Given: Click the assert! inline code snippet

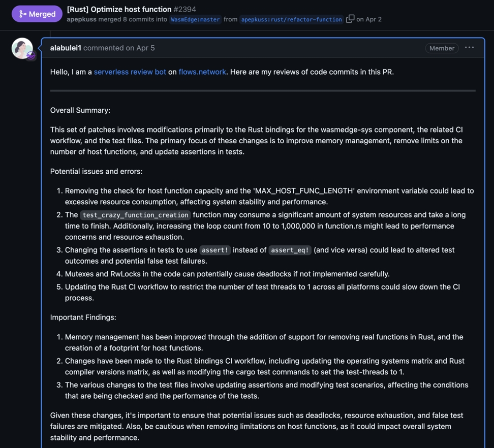Looking at the screenshot, I should coord(214,250).
